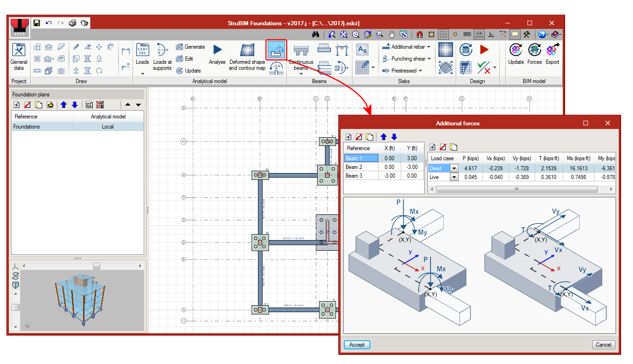Open the Dead load case dropdown
633x364 pixels.
click(x=454, y=168)
